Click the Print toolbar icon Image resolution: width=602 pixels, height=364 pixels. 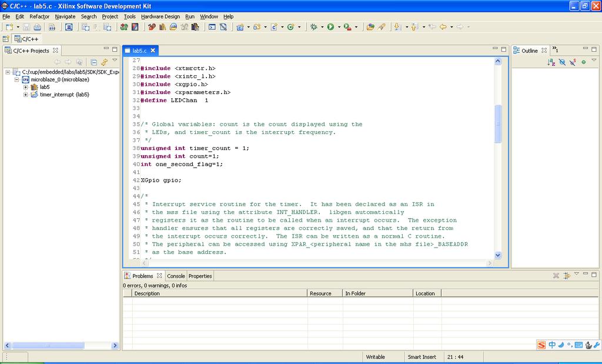(x=37, y=27)
